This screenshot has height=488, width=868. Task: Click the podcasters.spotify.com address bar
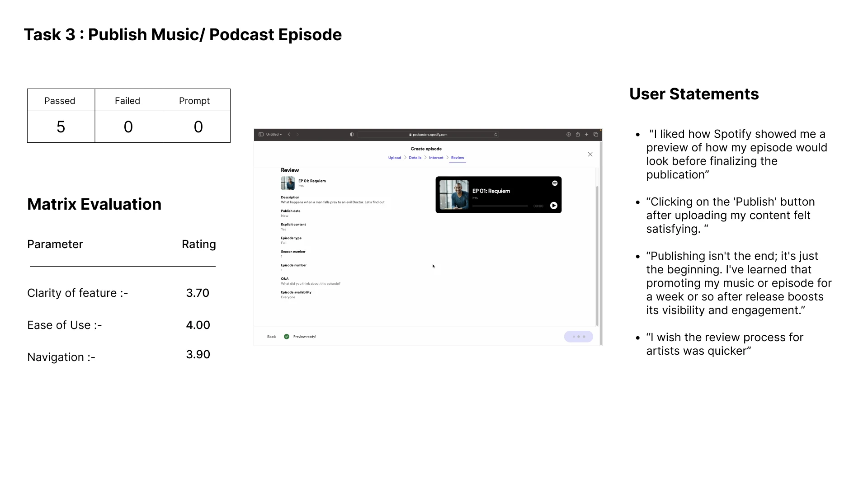point(428,135)
